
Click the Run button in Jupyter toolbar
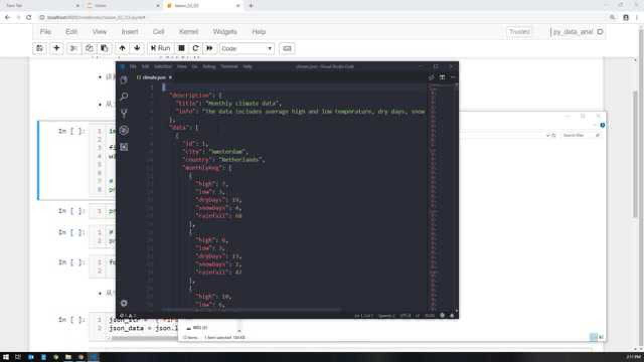pyautogui.click(x=160, y=48)
